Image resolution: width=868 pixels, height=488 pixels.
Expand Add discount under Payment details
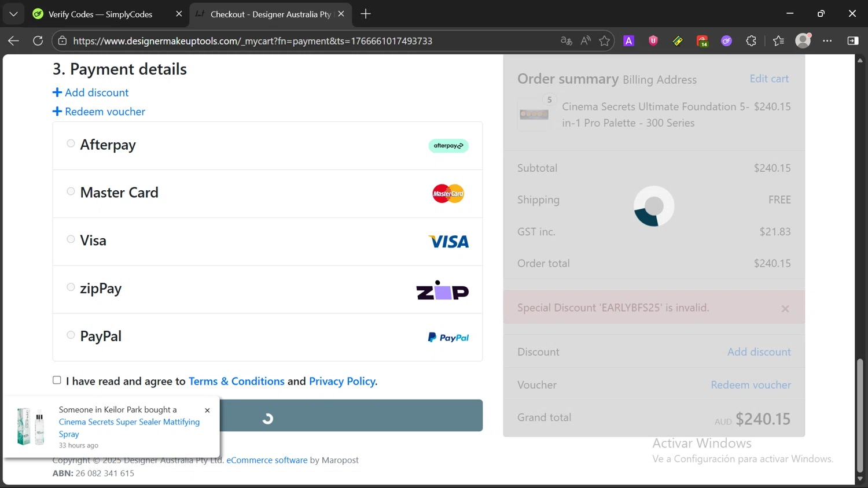click(x=91, y=93)
